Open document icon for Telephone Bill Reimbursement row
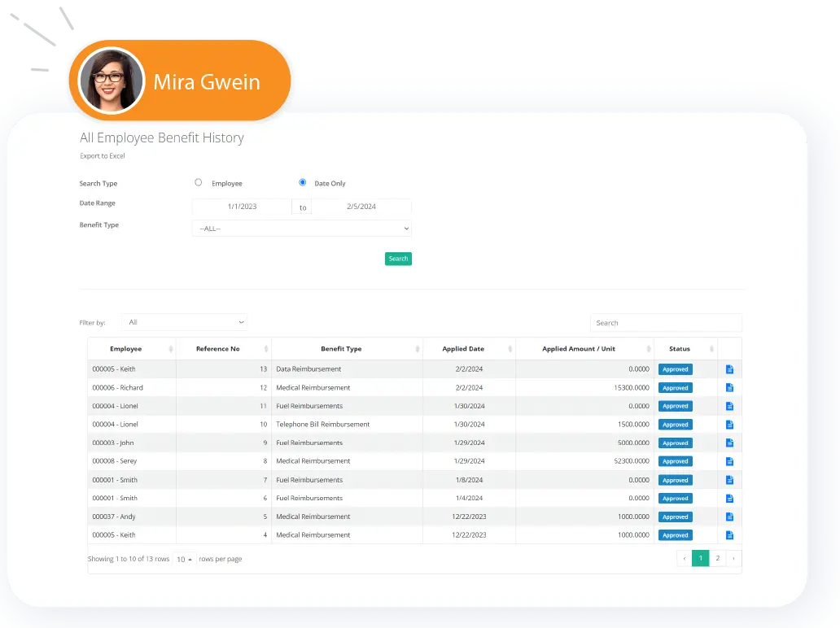This screenshot has height=628, width=840. [x=729, y=425]
